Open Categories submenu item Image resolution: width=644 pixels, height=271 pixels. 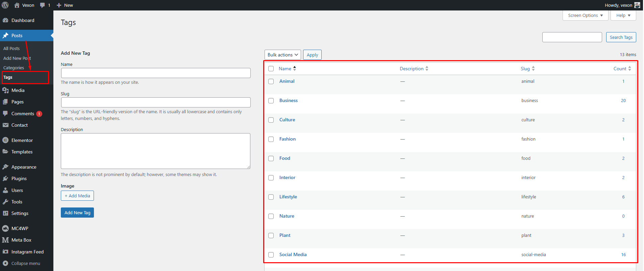coord(14,68)
